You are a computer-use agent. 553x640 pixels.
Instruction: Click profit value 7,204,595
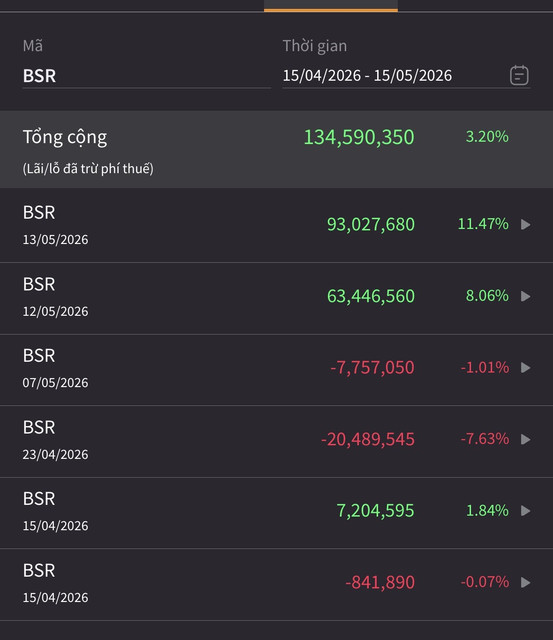375,511
